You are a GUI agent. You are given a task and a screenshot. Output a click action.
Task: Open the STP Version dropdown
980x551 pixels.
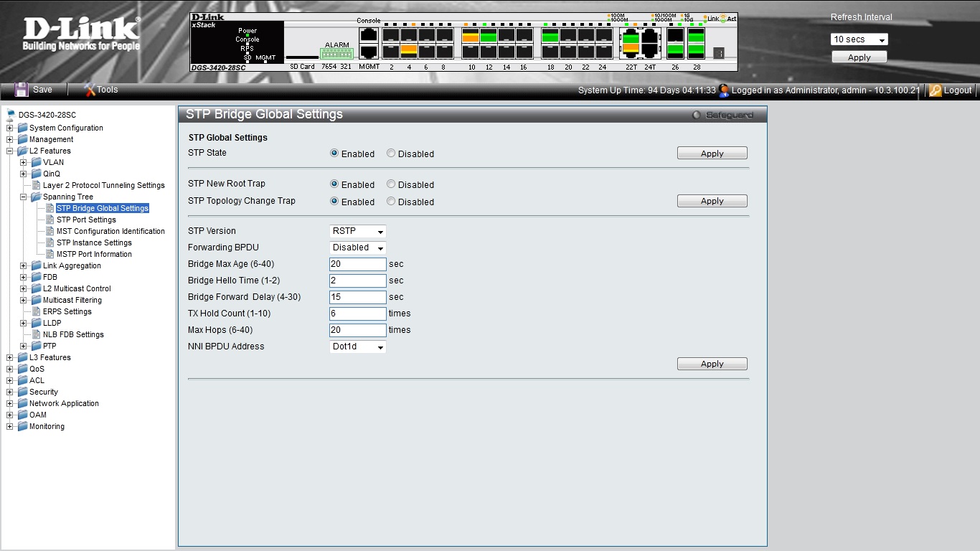coord(358,231)
